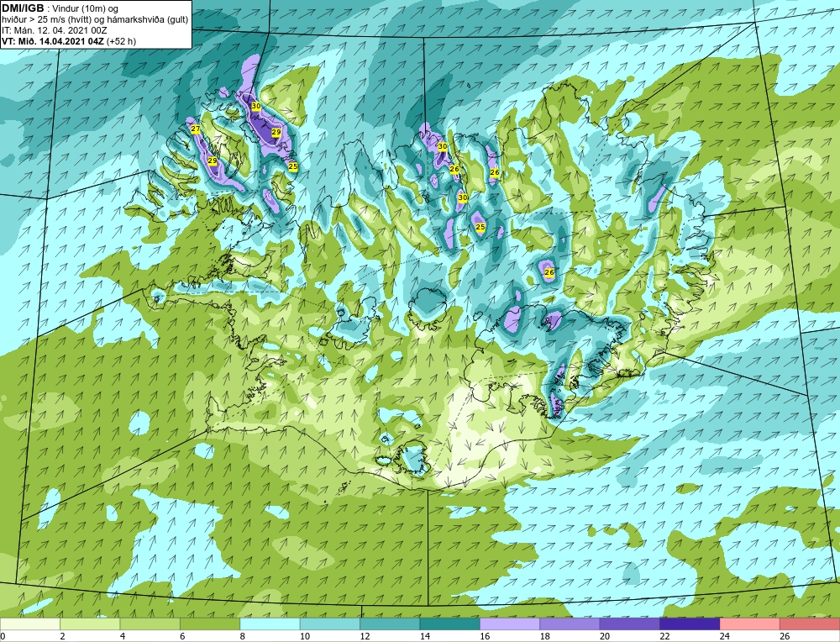Select the "25" gust label on the Westfjords' east coast
840x642 pixels.
[293, 166]
